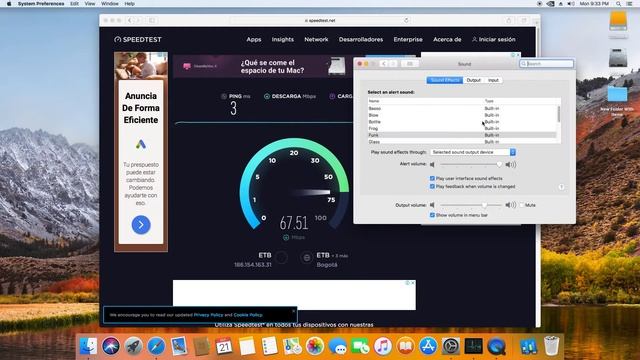Open System Preferences gear in dock
The image size is (640, 360).
pos(451,347)
